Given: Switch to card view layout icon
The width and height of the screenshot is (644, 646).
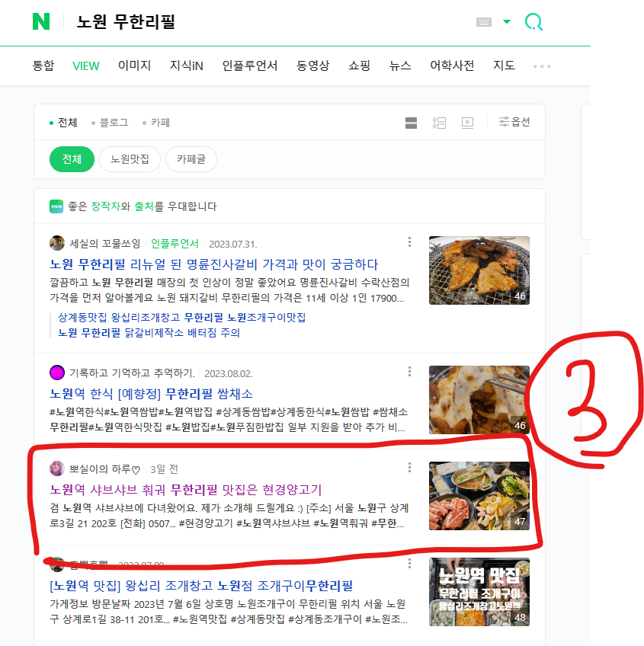Looking at the screenshot, I should pyautogui.click(x=411, y=123).
